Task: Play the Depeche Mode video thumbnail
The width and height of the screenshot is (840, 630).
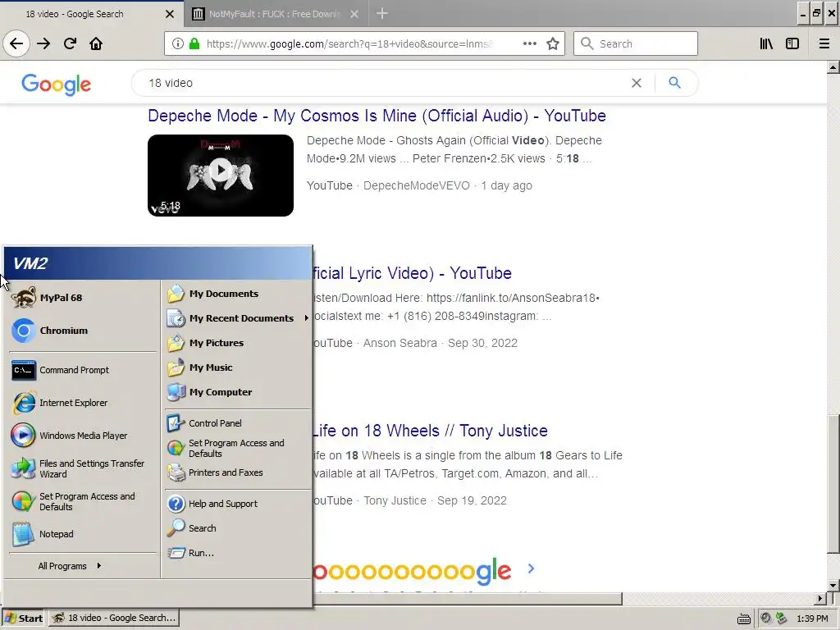Action: click(x=221, y=176)
